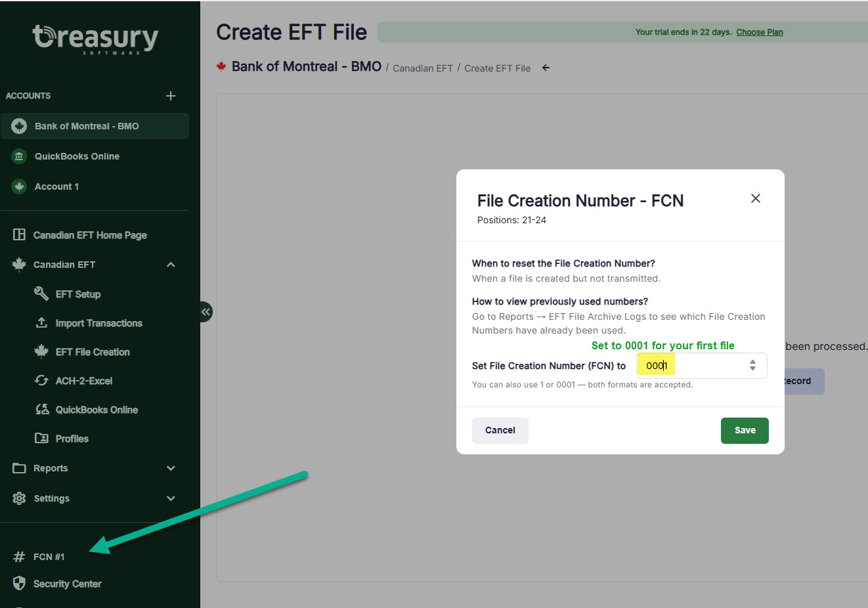Go back using breadcrumb arrow icon
The height and width of the screenshot is (608, 868).
tap(546, 68)
